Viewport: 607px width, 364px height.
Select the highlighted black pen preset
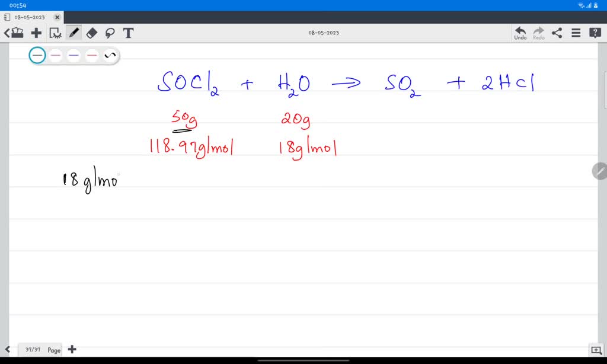point(37,55)
